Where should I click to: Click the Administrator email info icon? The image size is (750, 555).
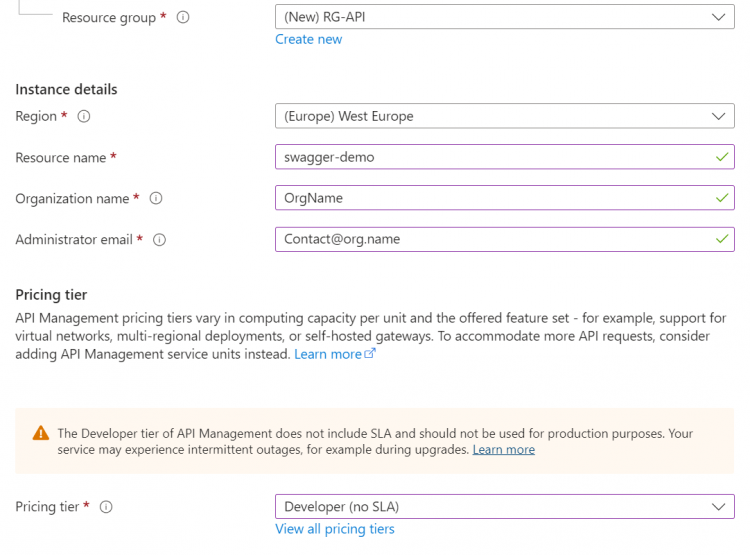click(159, 240)
